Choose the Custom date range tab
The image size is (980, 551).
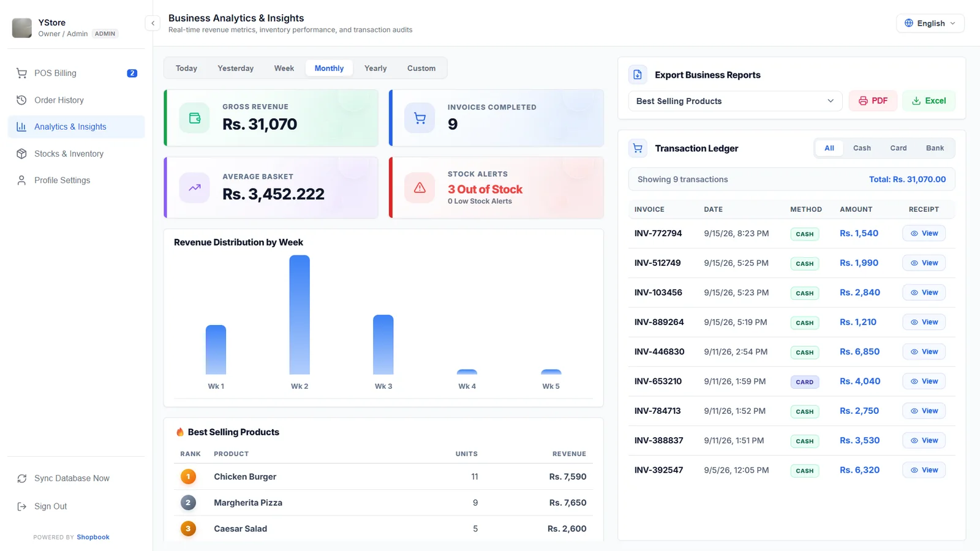(421, 68)
